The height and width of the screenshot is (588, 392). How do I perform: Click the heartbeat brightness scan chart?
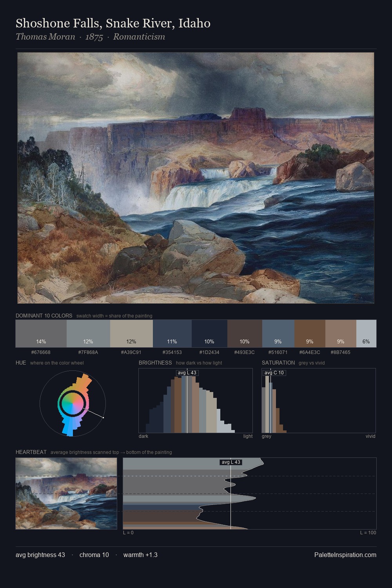pos(250,494)
